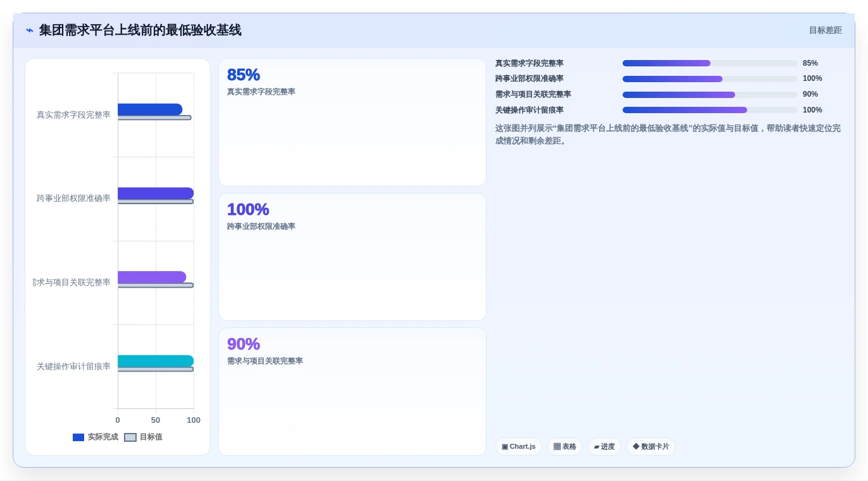This screenshot has height=481, width=868.
Task: Click the 100% card for 跨事业部权限准确率
Action: coord(352,257)
